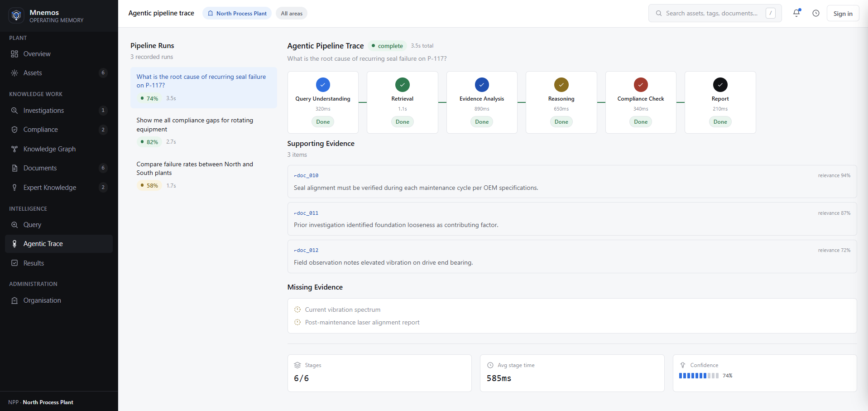The height and width of the screenshot is (411, 868).
Task: Open the Overview grid icon
Action: 14,54
